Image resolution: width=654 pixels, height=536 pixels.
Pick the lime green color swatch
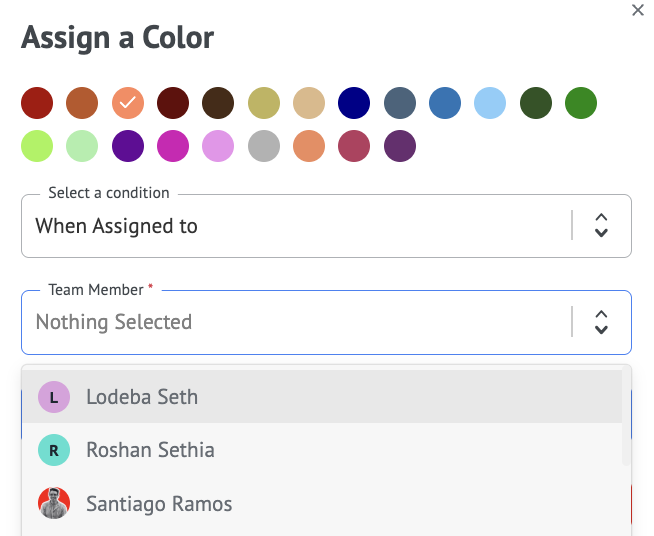click(x=37, y=147)
